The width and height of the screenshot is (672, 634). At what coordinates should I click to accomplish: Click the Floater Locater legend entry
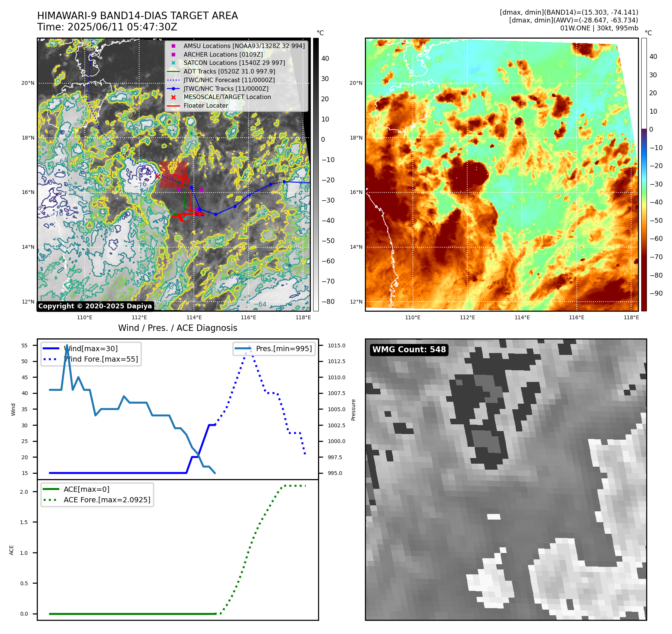(198, 105)
